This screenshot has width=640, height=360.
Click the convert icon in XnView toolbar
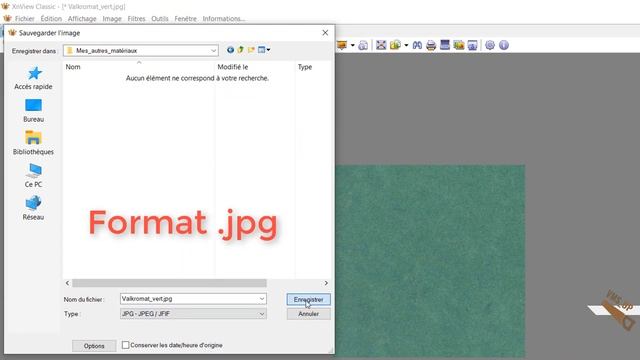[x=395, y=45]
